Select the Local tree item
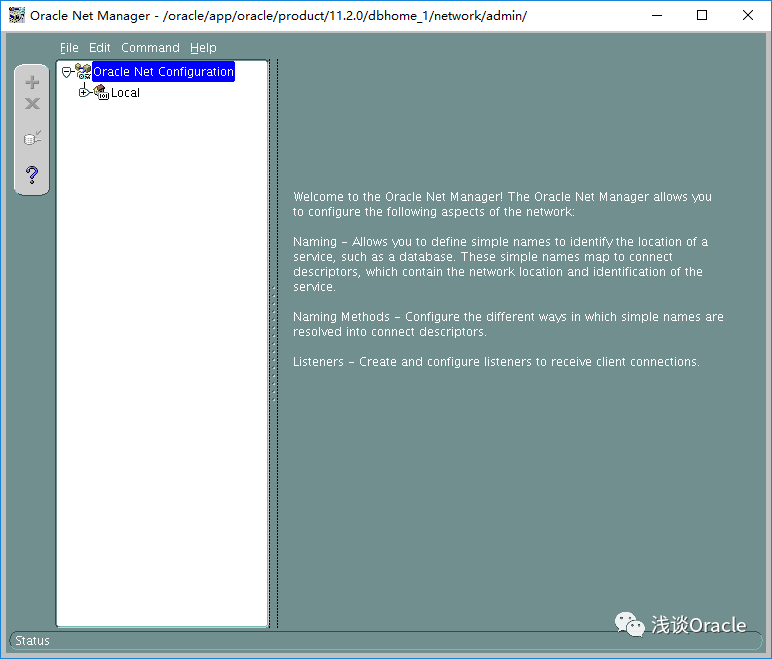The width and height of the screenshot is (772, 659). point(125,93)
